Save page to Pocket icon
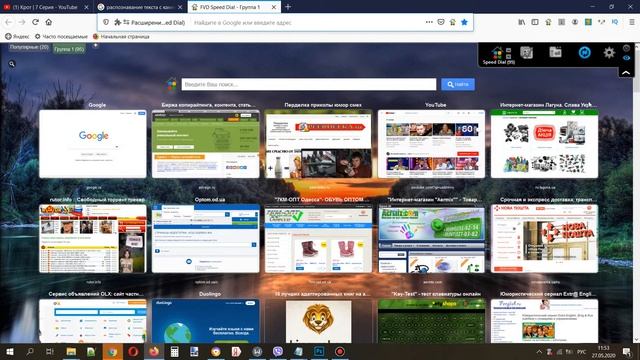 (x=441, y=22)
